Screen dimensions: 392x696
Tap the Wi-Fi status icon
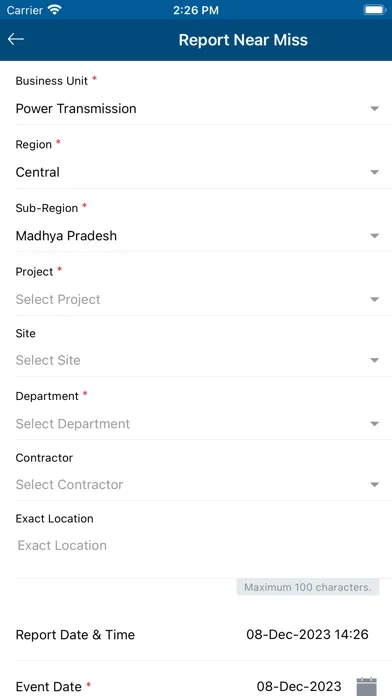(55, 10)
